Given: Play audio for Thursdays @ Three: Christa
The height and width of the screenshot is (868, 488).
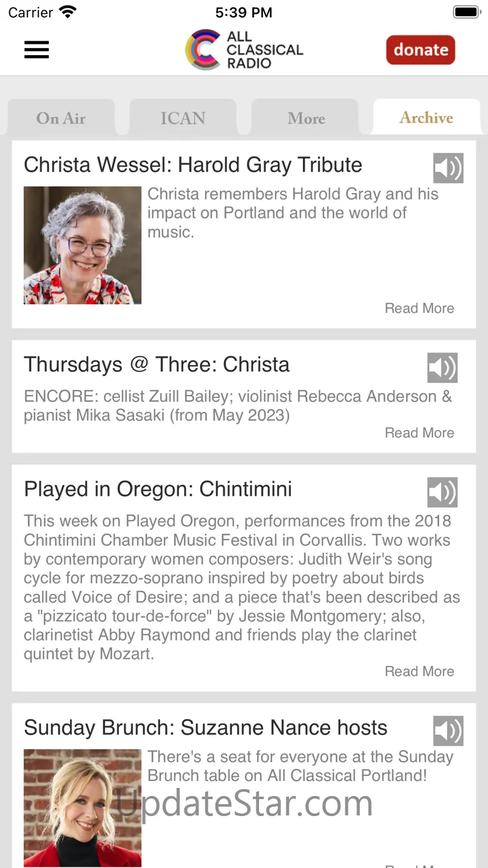Looking at the screenshot, I should (x=442, y=367).
